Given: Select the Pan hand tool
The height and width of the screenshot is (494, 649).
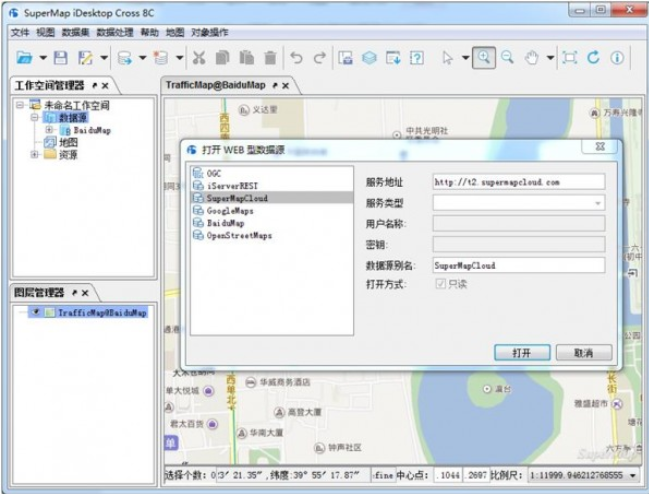Looking at the screenshot, I should (x=533, y=58).
